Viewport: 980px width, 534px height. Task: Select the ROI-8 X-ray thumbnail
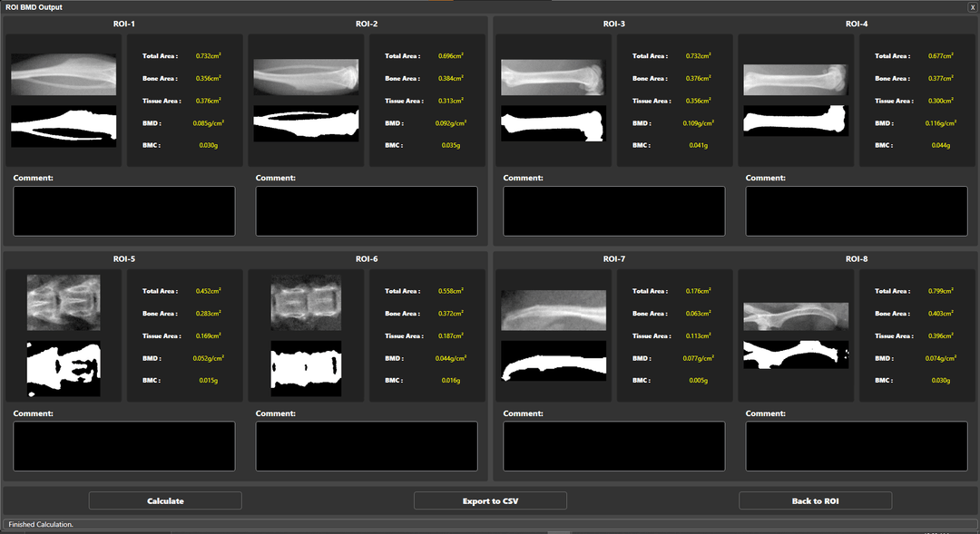(x=796, y=316)
